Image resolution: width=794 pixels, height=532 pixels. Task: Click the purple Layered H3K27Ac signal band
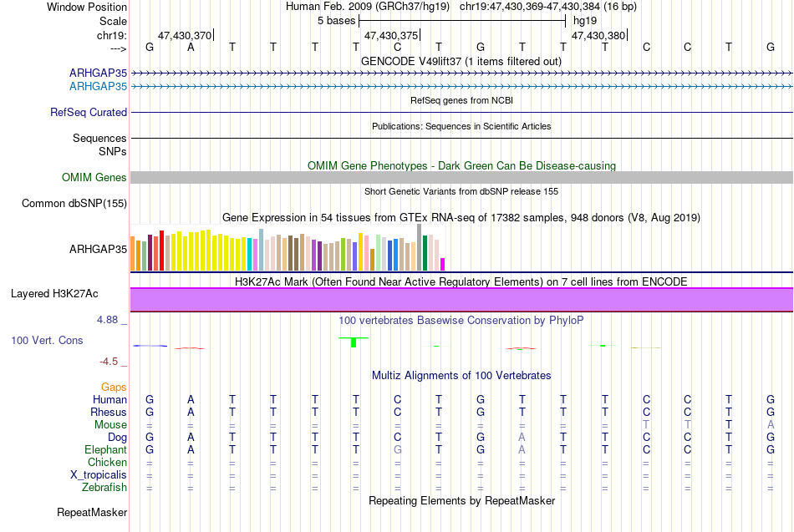pos(462,300)
